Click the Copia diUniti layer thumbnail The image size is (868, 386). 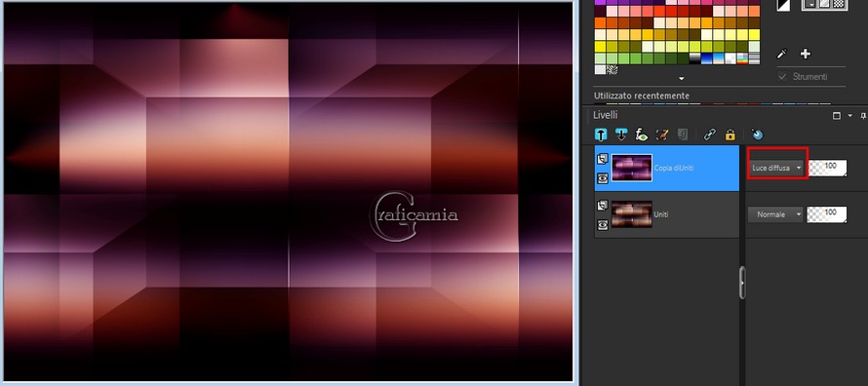(x=632, y=168)
